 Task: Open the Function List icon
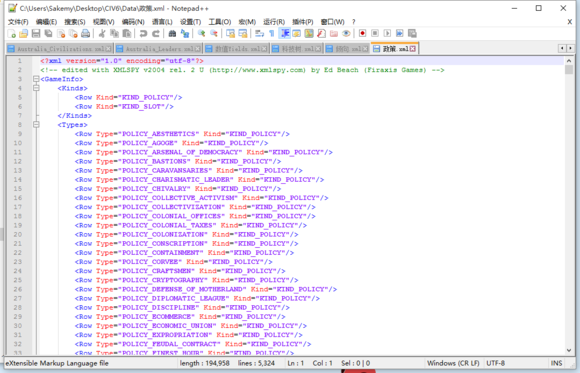[321, 34]
